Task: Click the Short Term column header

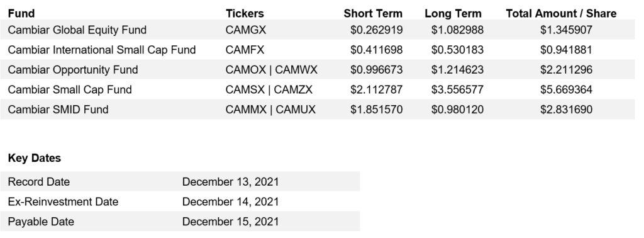Action: (373, 14)
